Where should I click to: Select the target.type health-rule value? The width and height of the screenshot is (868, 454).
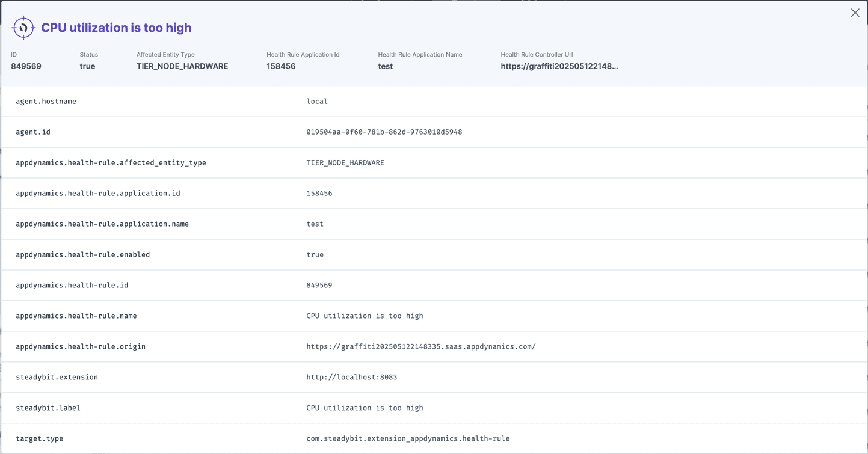(407, 438)
